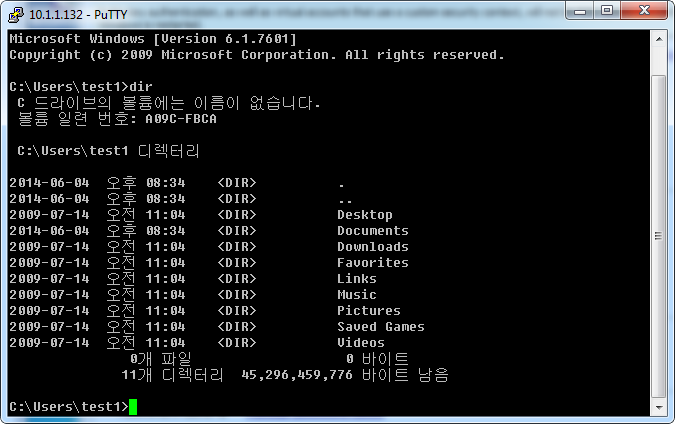Click the green cursor at the prompt

click(x=133, y=407)
